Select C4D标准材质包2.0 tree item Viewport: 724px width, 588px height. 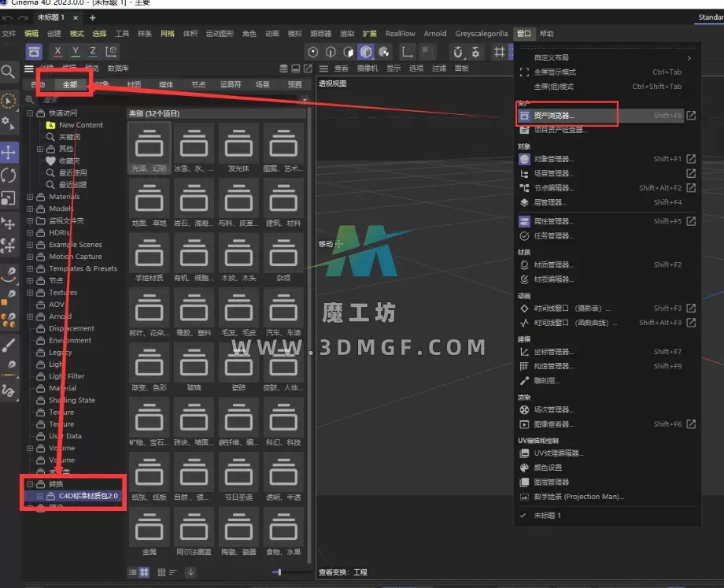tap(88, 496)
